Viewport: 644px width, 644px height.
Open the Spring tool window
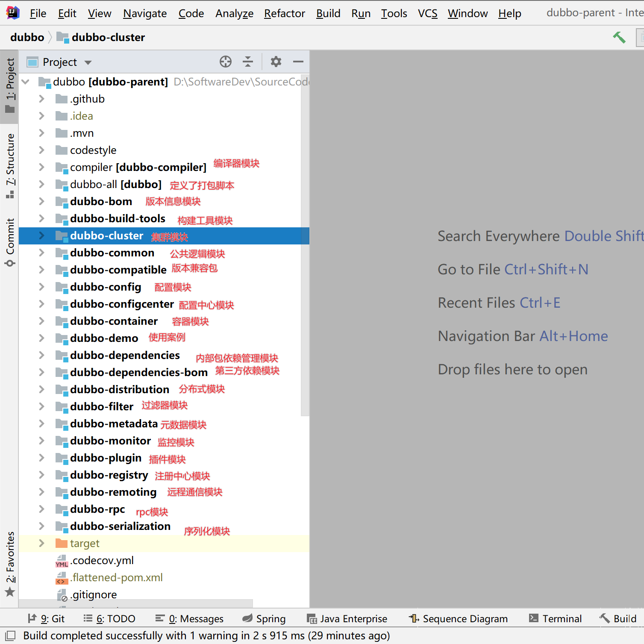pyautogui.click(x=264, y=618)
